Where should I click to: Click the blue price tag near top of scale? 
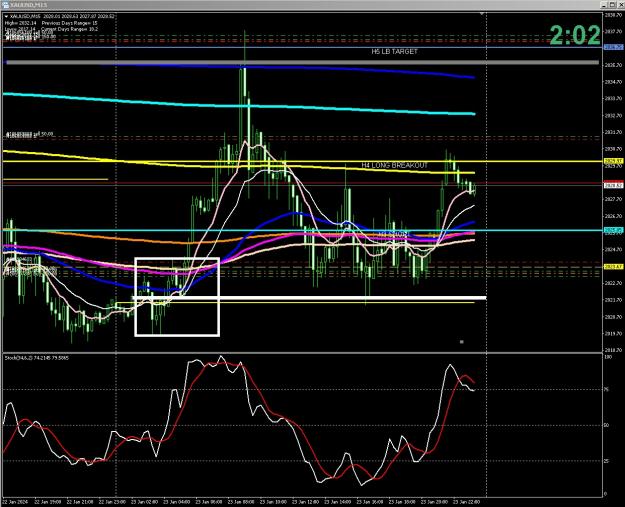(613, 47)
